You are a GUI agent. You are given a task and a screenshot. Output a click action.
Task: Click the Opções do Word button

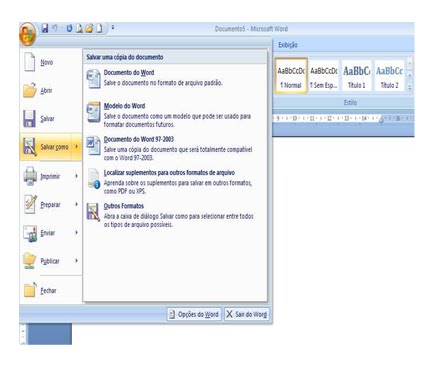point(194,314)
